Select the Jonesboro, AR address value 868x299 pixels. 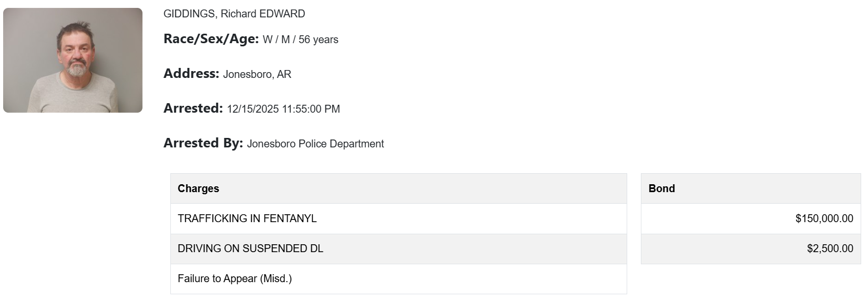click(257, 75)
